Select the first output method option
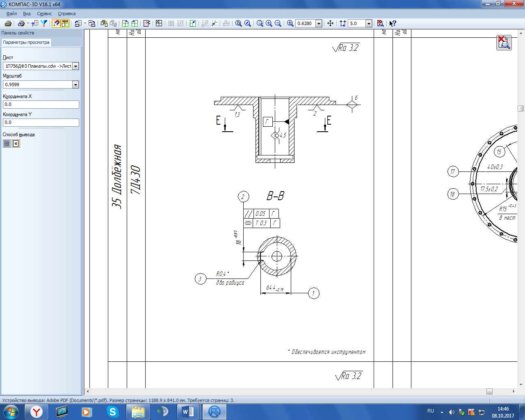Viewport: 525px width, 420px height. point(7,144)
